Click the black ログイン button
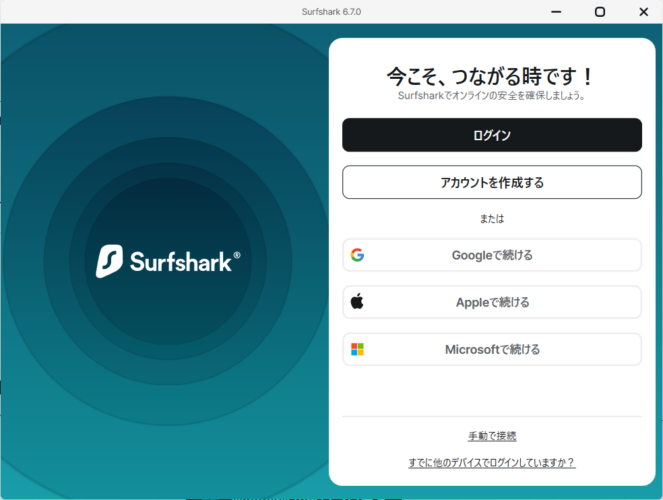The height and width of the screenshot is (500, 663). (x=492, y=135)
